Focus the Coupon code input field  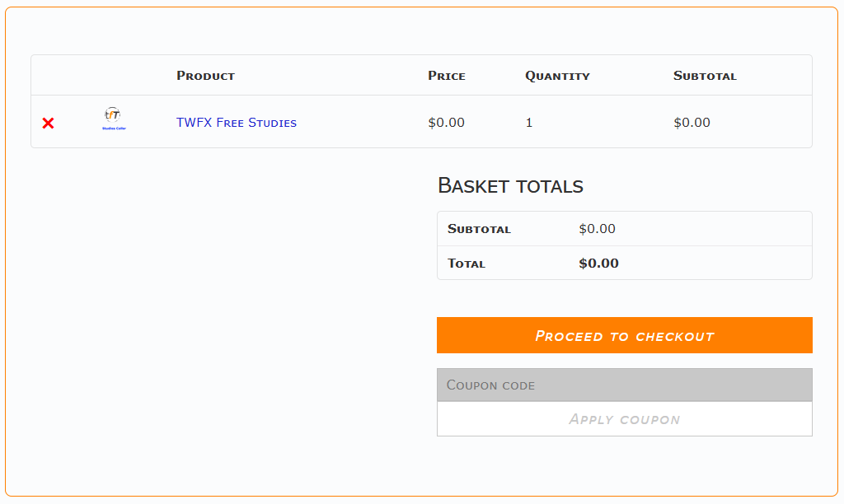pyautogui.click(x=624, y=385)
